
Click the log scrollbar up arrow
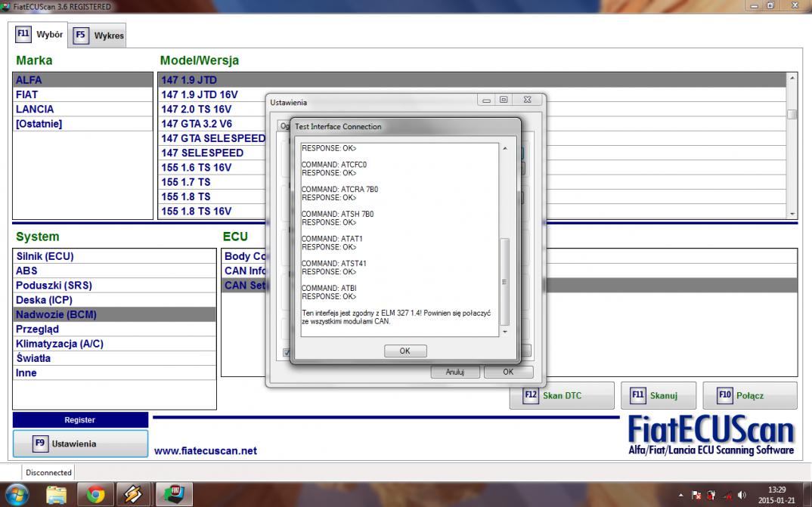505,149
